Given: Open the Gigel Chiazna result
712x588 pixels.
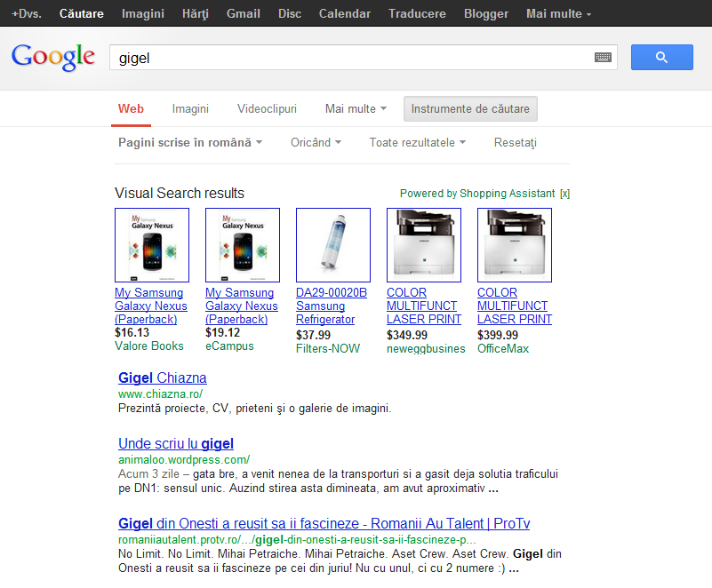Looking at the screenshot, I should click(x=163, y=378).
